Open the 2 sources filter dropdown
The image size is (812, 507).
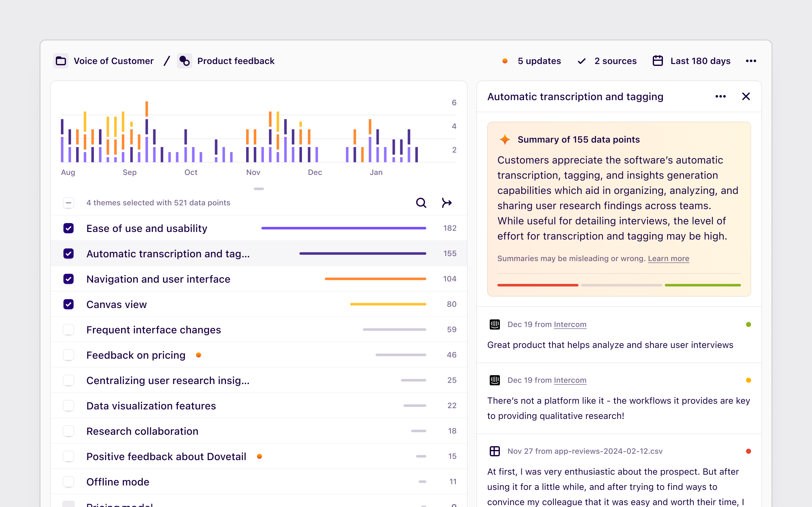615,61
